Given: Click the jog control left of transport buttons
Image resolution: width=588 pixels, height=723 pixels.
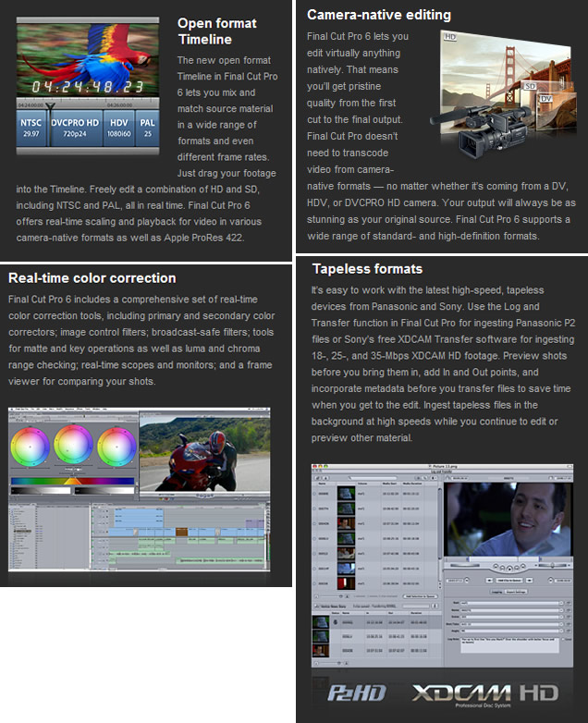Looking at the screenshot, I should coord(465,565).
